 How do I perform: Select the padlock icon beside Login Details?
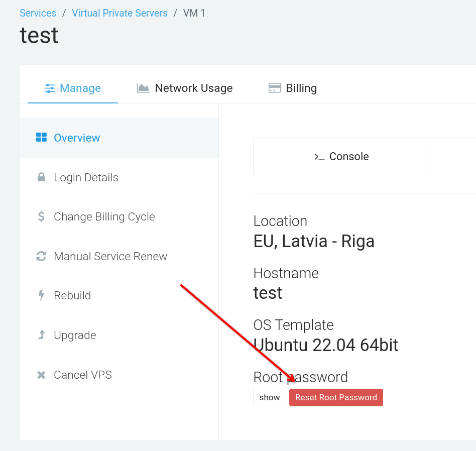[x=41, y=177]
